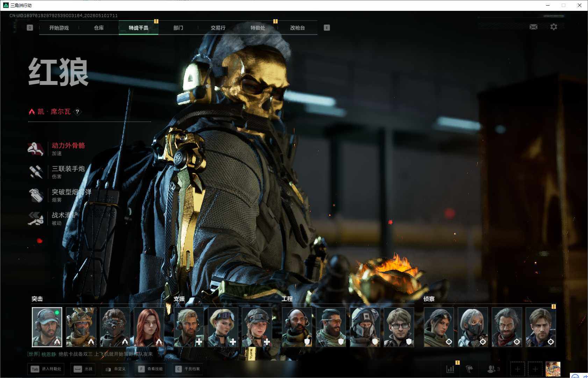The width and height of the screenshot is (588, 378).
Task: Click the operator name 凯·席尔瓦
Action: pos(54,112)
